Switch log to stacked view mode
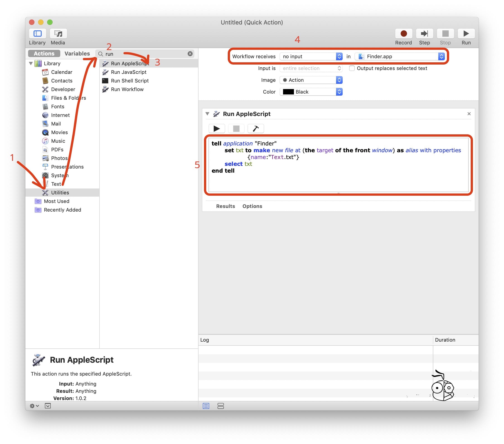The image size is (504, 444). click(x=220, y=406)
